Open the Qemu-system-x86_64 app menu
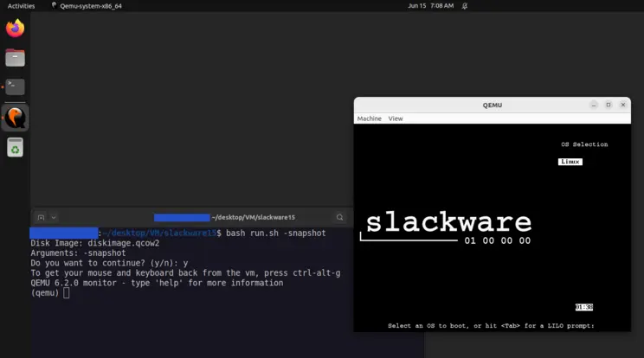Image resolution: width=644 pixels, height=358 pixels. tap(87, 6)
